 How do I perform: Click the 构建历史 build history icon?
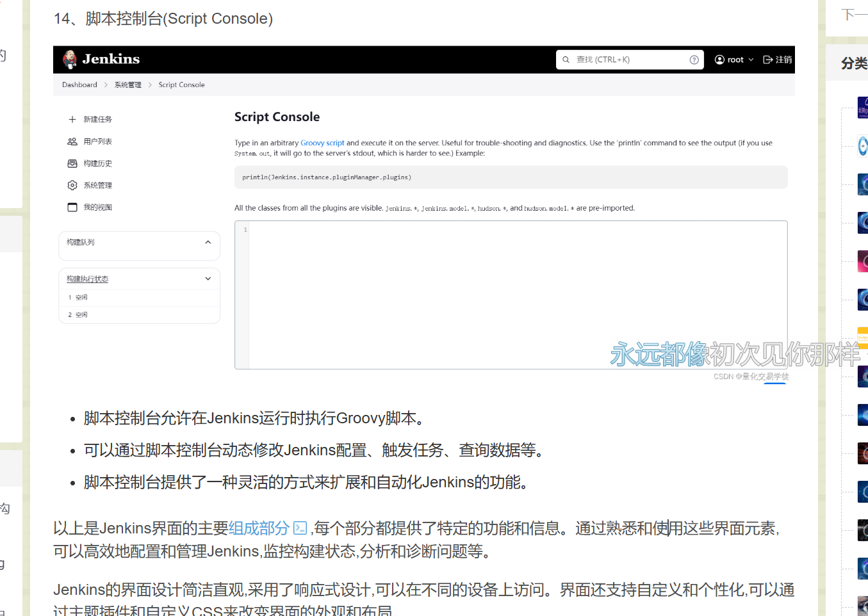tap(72, 163)
